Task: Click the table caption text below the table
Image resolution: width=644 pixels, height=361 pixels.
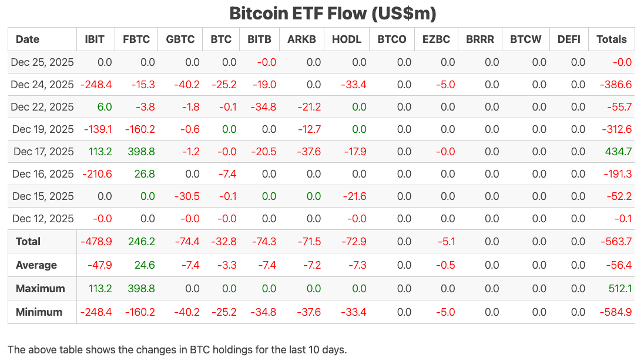Action: click(x=177, y=350)
